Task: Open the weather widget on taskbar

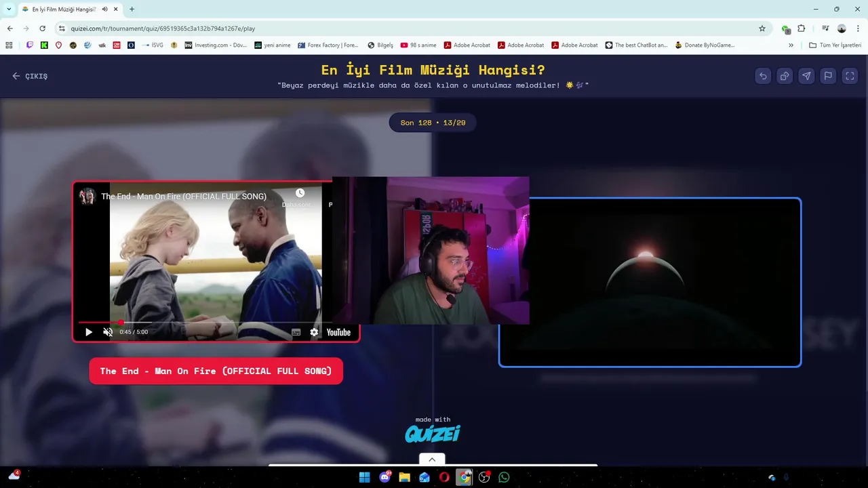Action: 14,476
